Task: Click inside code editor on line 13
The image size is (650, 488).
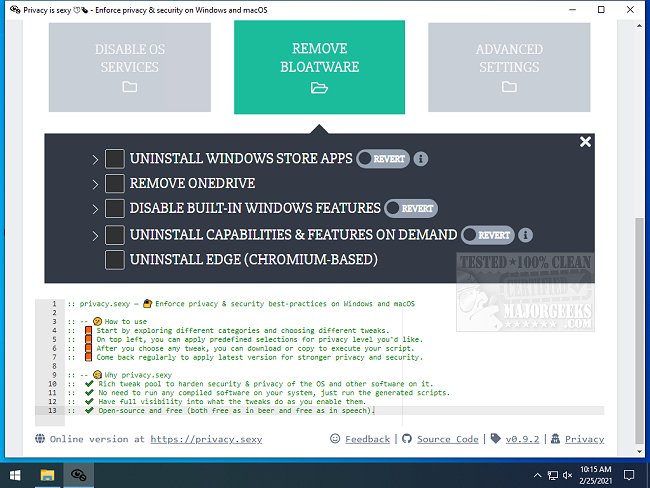Action: click(334, 410)
